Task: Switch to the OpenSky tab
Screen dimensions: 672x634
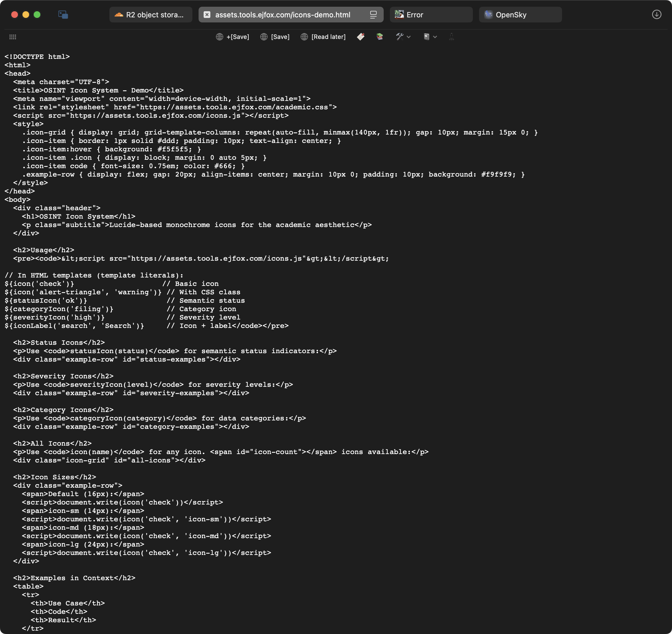Action: click(x=520, y=15)
